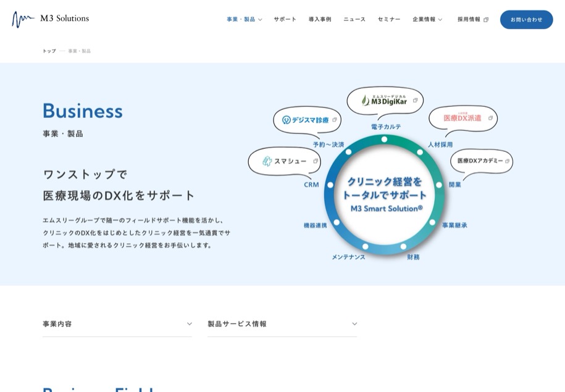Viewport: 565px width, 392px height.
Task: Click external-link icon beside 医療DX派遣
Action: [490, 118]
